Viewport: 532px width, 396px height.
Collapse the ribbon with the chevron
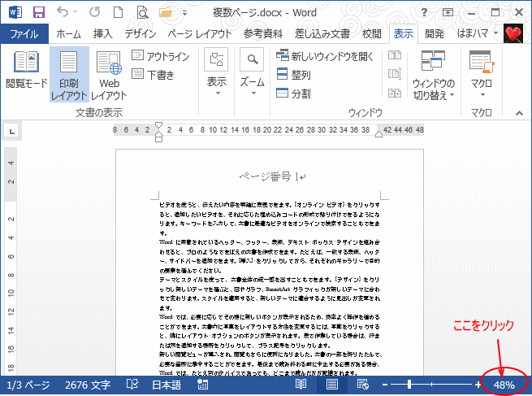[x=519, y=113]
